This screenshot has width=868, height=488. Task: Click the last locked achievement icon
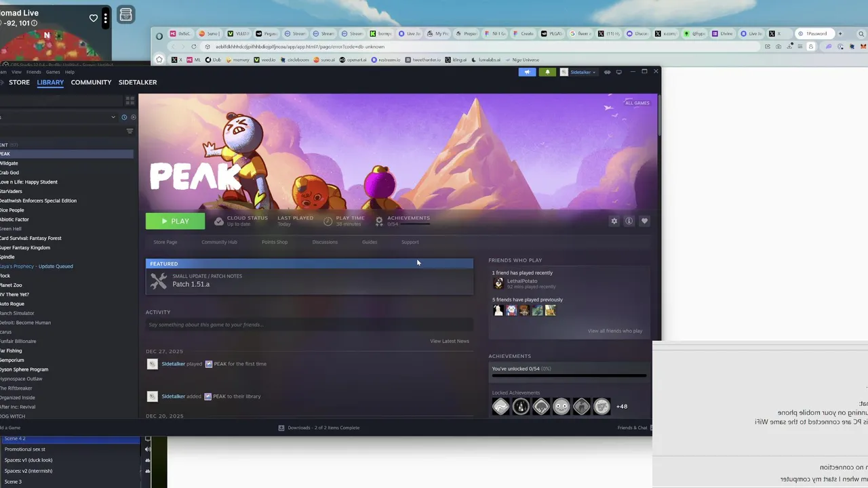coord(601,406)
